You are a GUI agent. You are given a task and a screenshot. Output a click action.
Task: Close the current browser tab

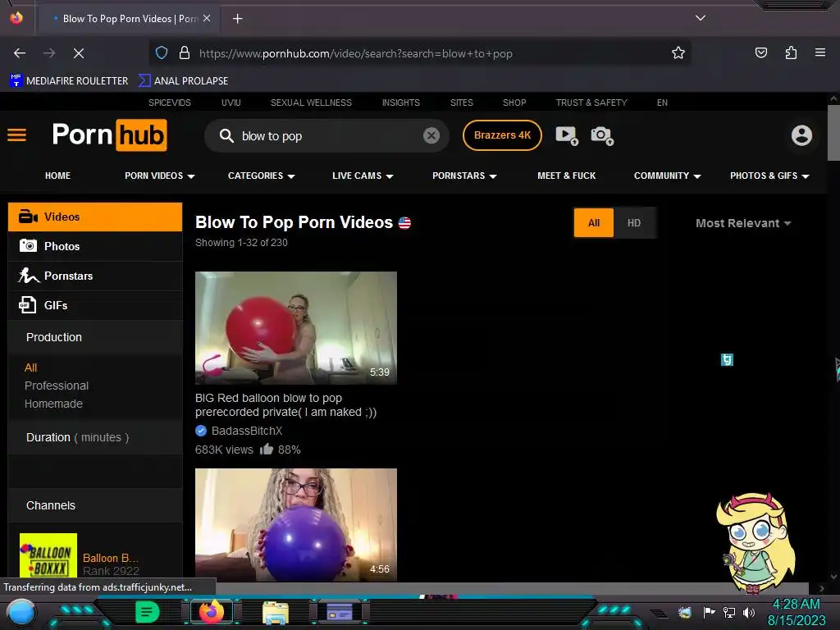(207, 18)
